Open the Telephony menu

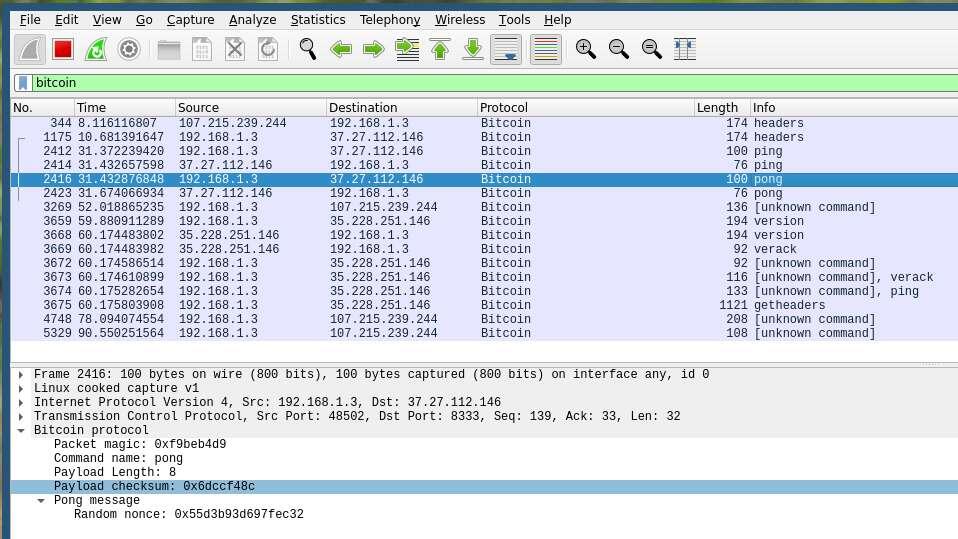390,20
